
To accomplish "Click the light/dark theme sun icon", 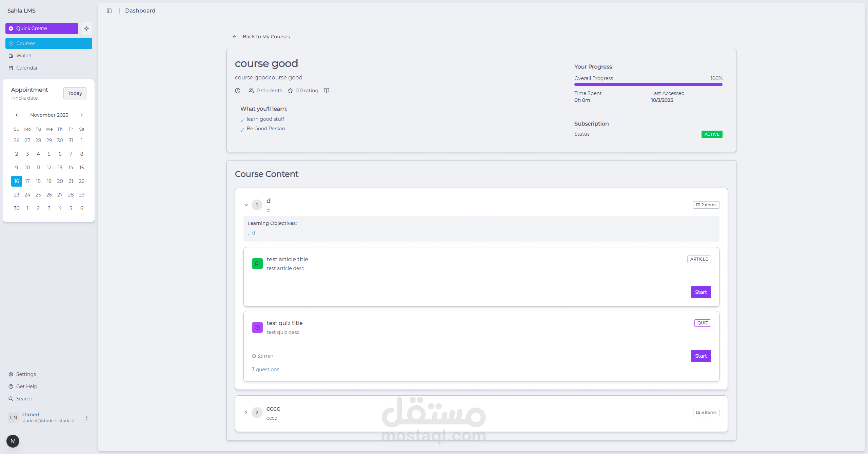I will point(86,29).
